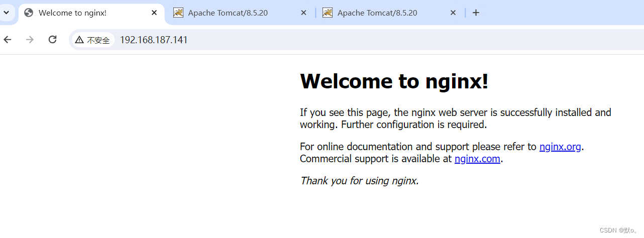Open the nginx.org link
The width and height of the screenshot is (644, 238).
(560, 147)
